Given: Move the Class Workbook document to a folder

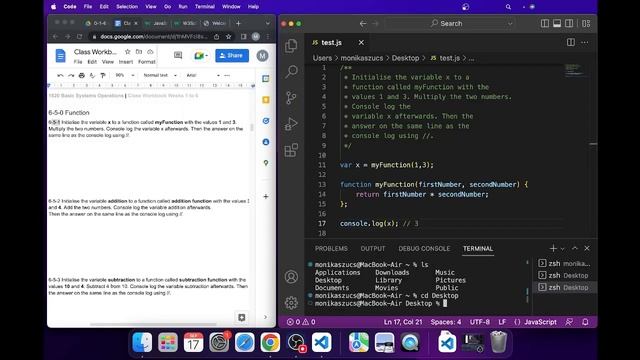Looking at the screenshot, I should pyautogui.click(x=139, y=52).
